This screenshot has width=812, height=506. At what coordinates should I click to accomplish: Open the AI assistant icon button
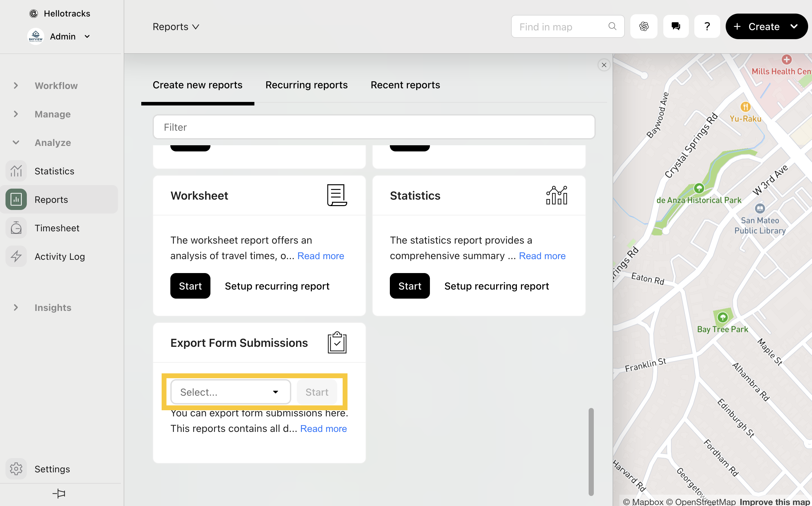(x=644, y=27)
